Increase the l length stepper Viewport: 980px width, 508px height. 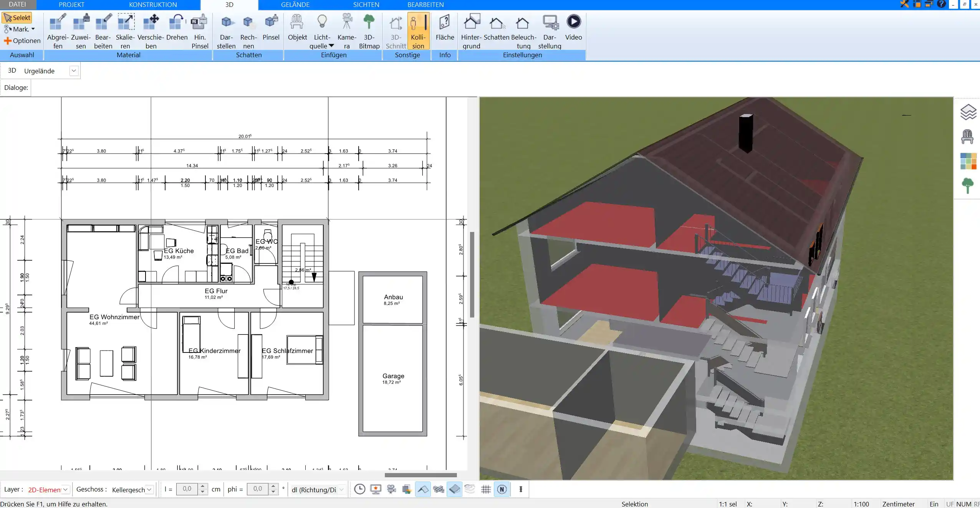(x=203, y=486)
